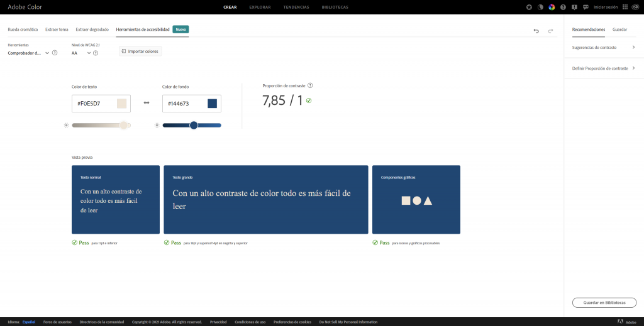Click brightness sun icon for text color slider
The image size is (644, 326).
66,125
